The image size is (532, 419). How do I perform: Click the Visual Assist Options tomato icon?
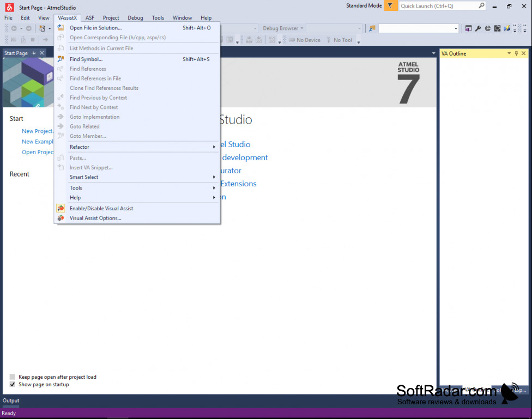pyautogui.click(x=61, y=218)
